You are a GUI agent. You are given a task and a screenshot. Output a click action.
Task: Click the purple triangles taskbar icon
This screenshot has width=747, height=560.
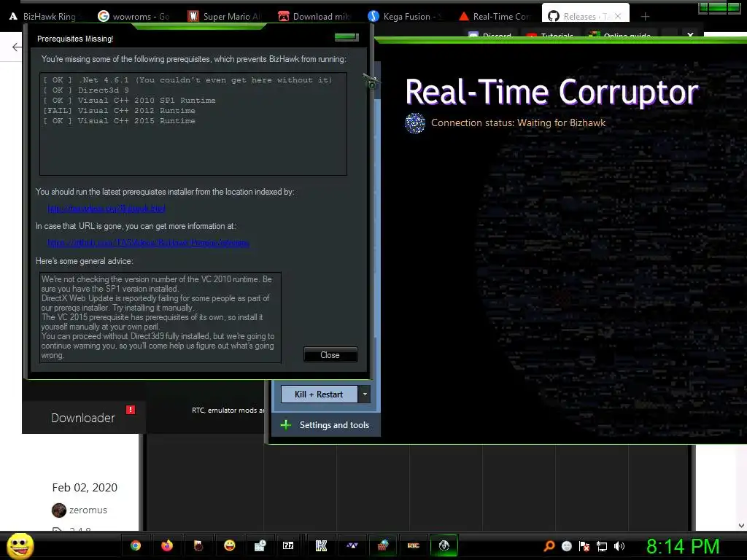point(352,545)
